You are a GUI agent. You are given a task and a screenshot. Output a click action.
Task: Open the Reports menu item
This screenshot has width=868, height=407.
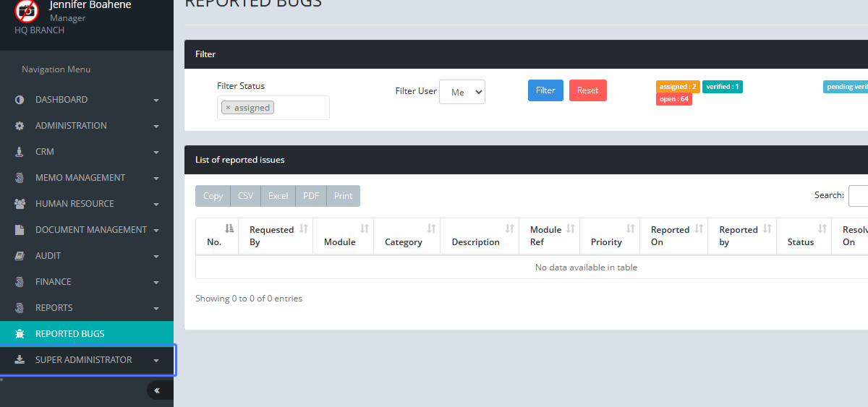pyautogui.click(x=54, y=308)
